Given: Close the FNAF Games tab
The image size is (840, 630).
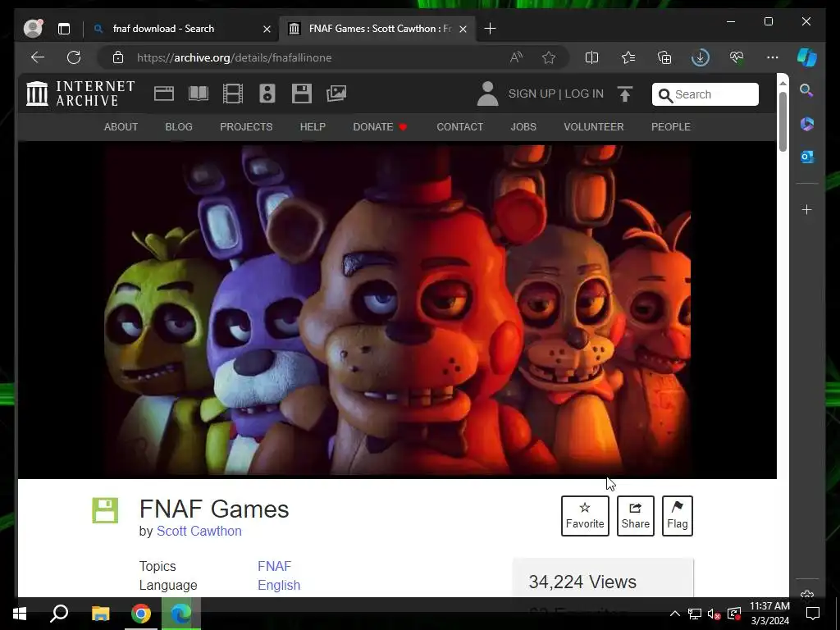Looking at the screenshot, I should (463, 29).
